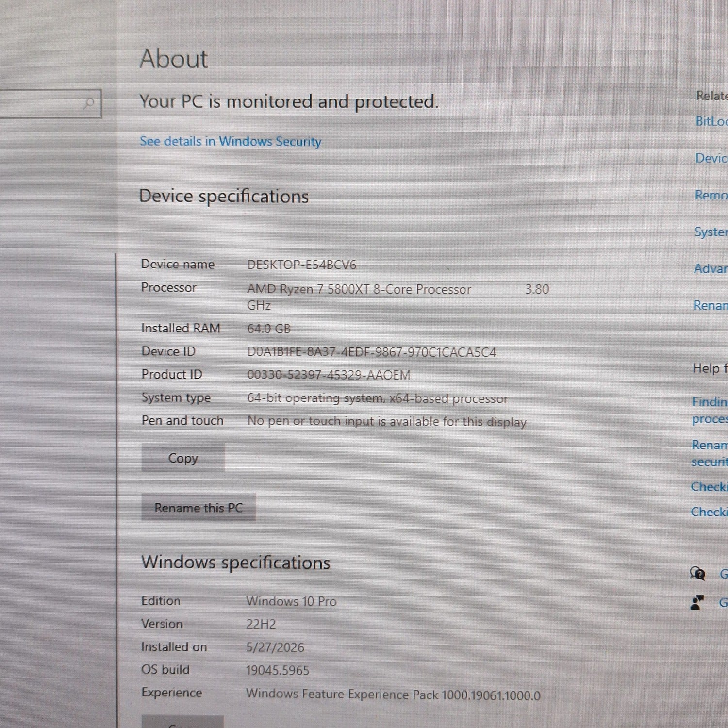Click the Installed on label
This screenshot has height=728, width=728.
(x=174, y=647)
